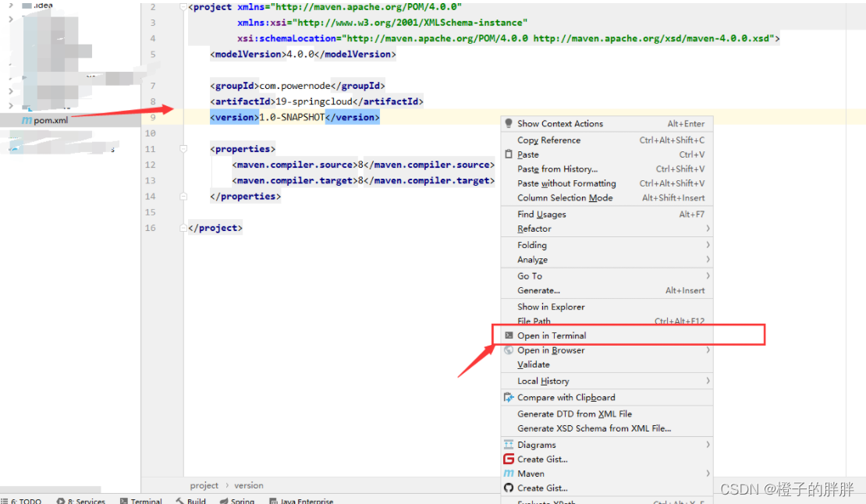Click the .idea folder icon

click(x=27, y=5)
